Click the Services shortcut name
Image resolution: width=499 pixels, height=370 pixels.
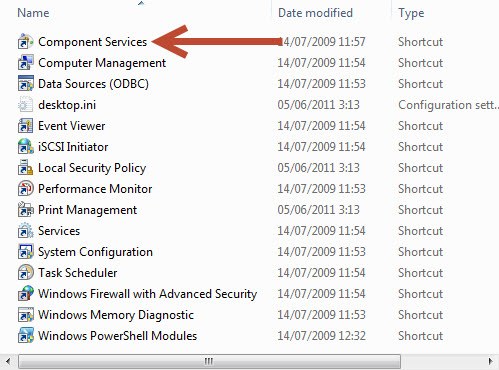[x=59, y=231]
